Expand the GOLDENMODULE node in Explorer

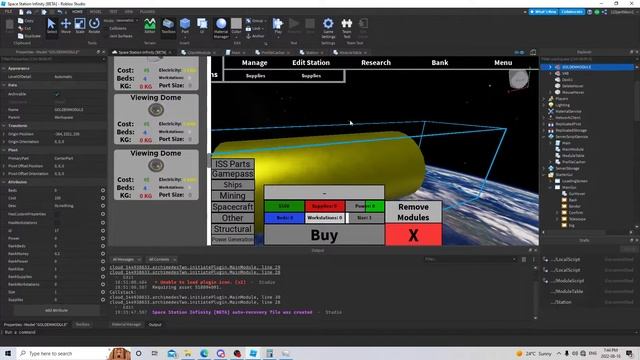550,67
